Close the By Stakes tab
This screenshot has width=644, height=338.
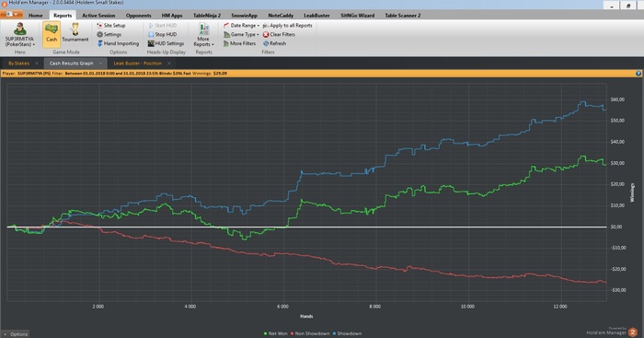tap(37, 64)
